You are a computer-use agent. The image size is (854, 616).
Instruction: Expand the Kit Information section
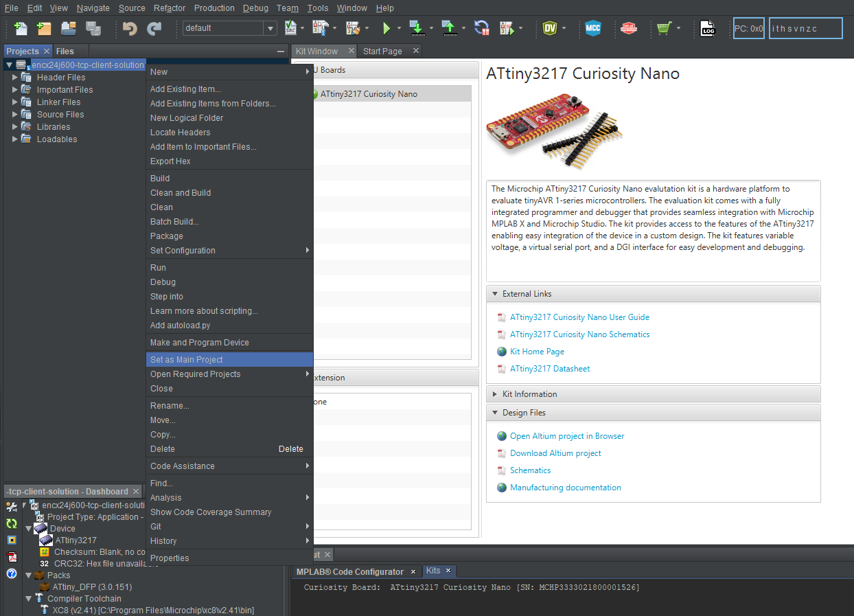point(494,394)
